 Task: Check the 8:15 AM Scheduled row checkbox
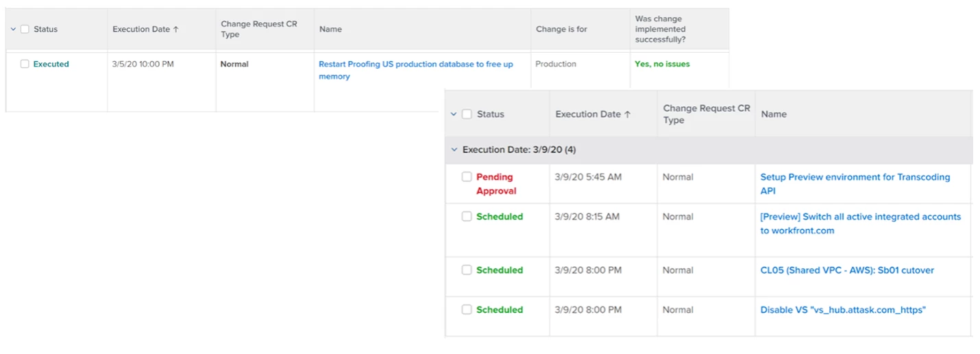[x=467, y=217]
